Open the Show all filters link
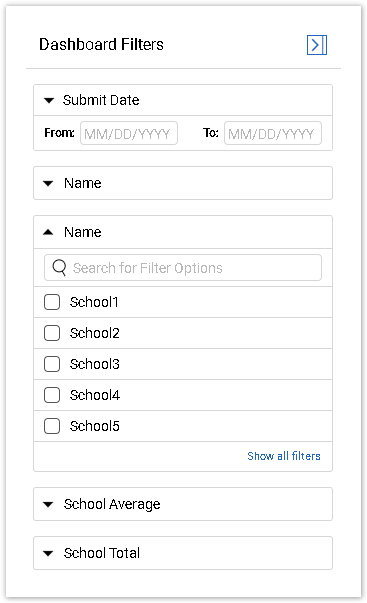Image resolution: width=367 pixels, height=603 pixels. [284, 456]
